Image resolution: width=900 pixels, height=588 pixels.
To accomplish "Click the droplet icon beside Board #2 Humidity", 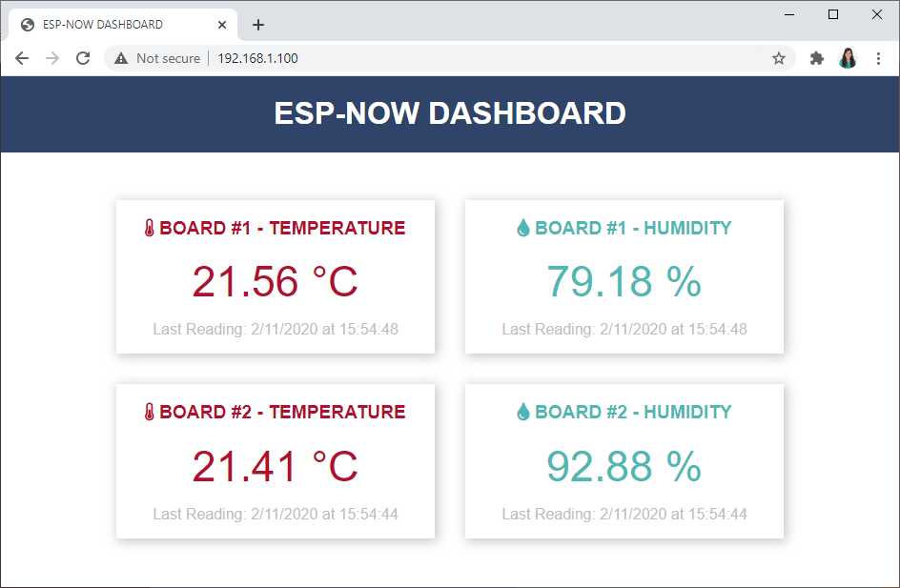I will pos(522,412).
